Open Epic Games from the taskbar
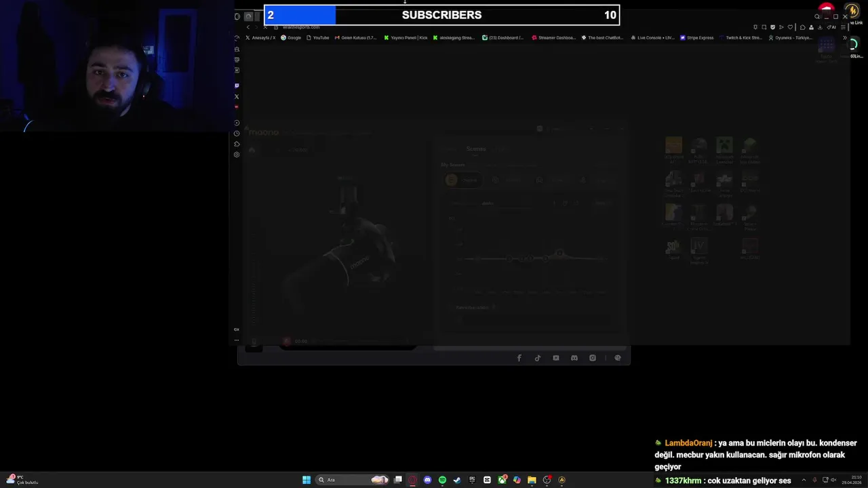Screen dimensions: 868x488 [472, 480]
